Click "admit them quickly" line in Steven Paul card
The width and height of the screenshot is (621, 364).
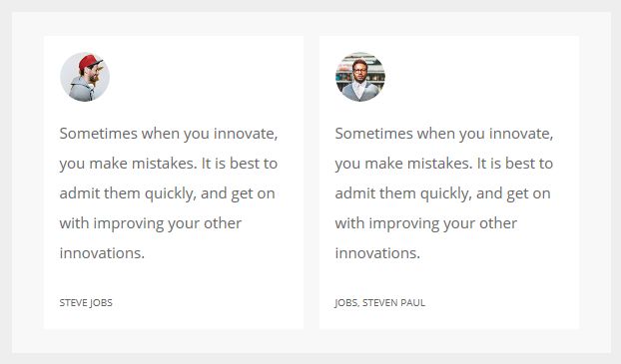coord(442,193)
